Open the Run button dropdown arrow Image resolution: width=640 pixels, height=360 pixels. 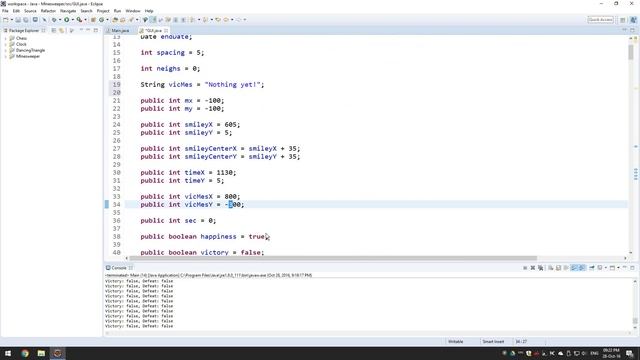coord(72,20)
